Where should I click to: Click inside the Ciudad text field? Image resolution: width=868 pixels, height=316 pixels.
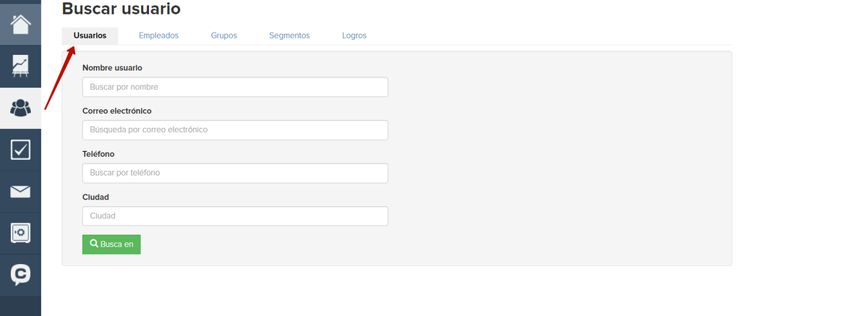click(235, 216)
